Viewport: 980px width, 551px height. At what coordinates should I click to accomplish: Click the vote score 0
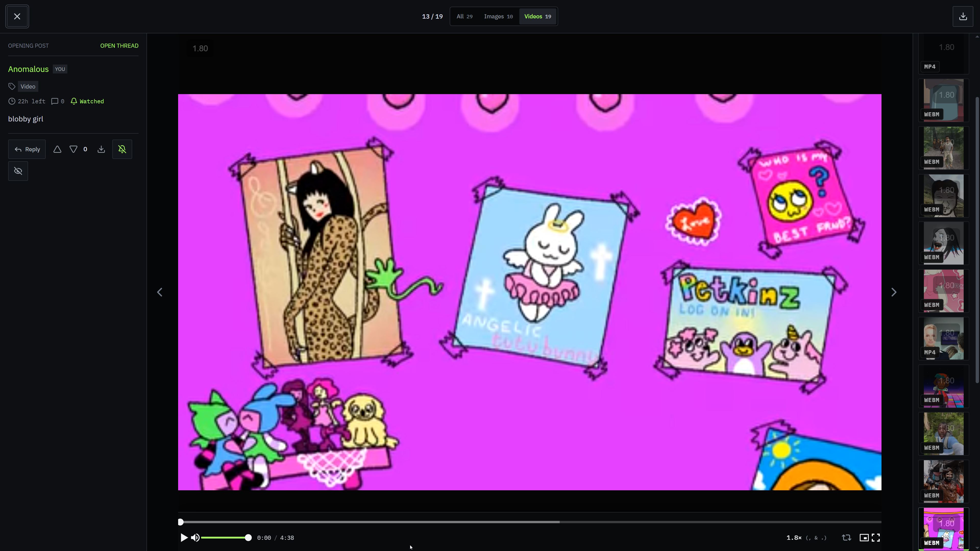85,149
